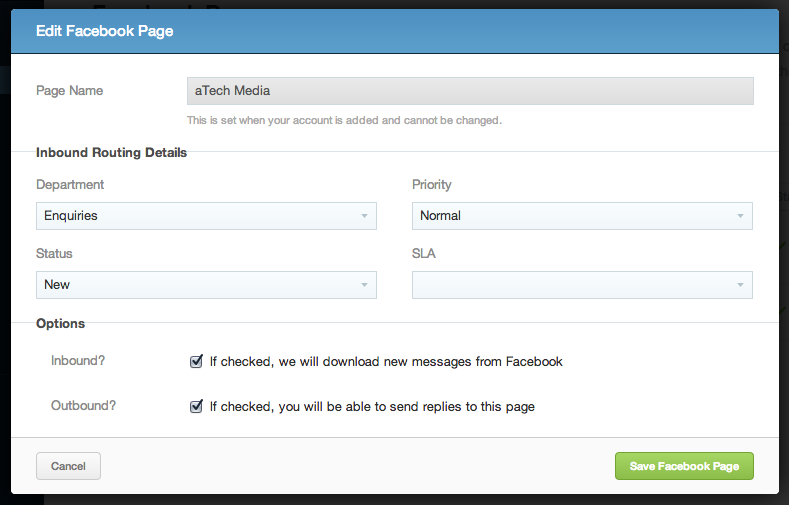Expand the empty SLA dropdown

[x=582, y=285]
